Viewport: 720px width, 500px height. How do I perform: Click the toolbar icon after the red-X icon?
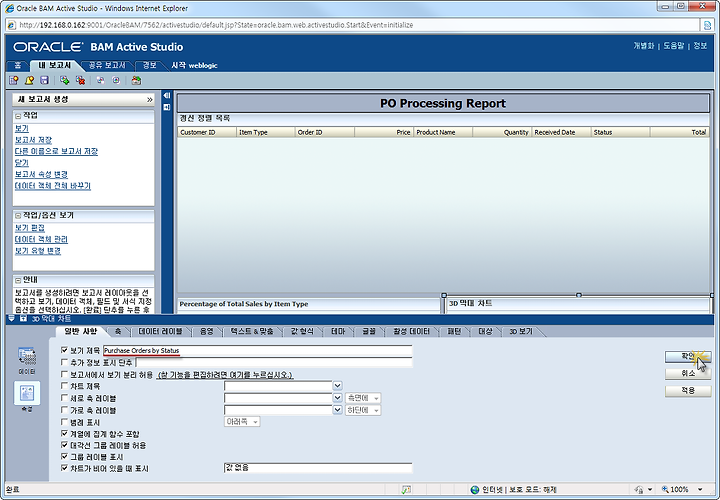click(x=100, y=80)
